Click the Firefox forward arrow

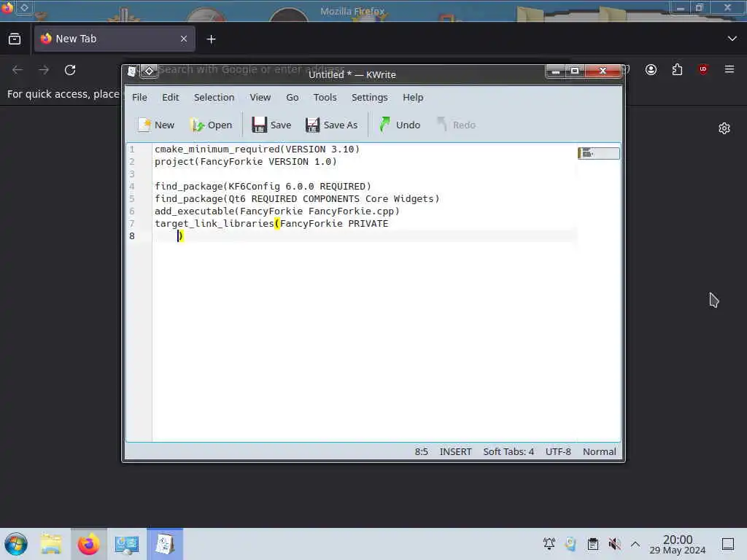44,70
